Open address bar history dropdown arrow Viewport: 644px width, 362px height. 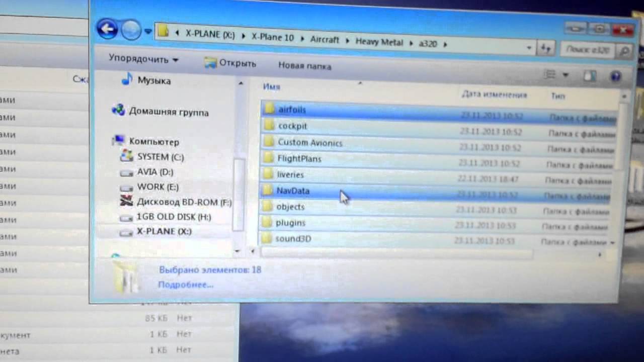(x=529, y=48)
